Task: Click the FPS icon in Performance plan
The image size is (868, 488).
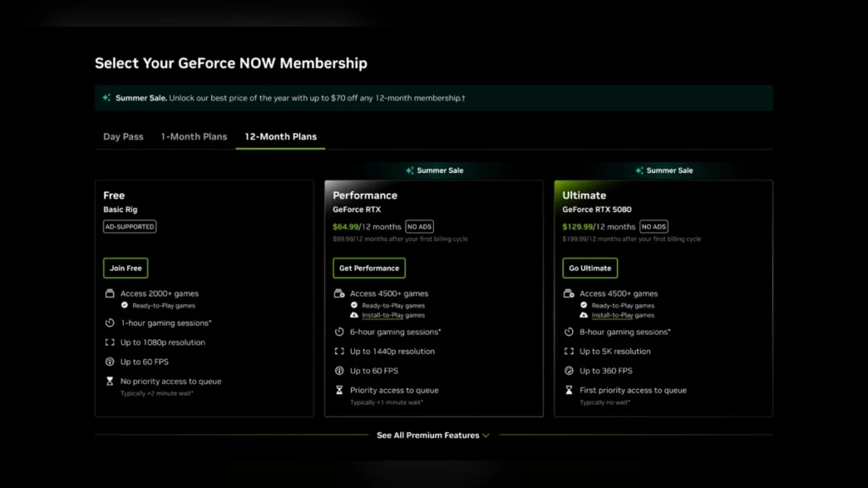Action: [339, 371]
